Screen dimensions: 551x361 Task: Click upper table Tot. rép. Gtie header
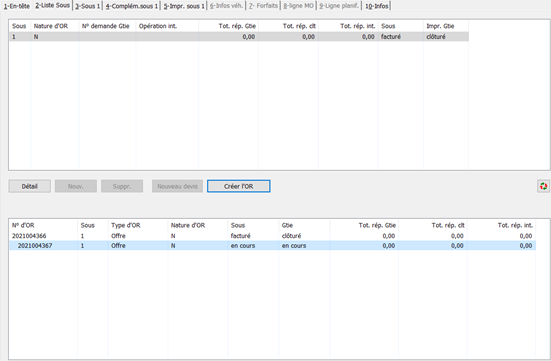[x=237, y=26]
